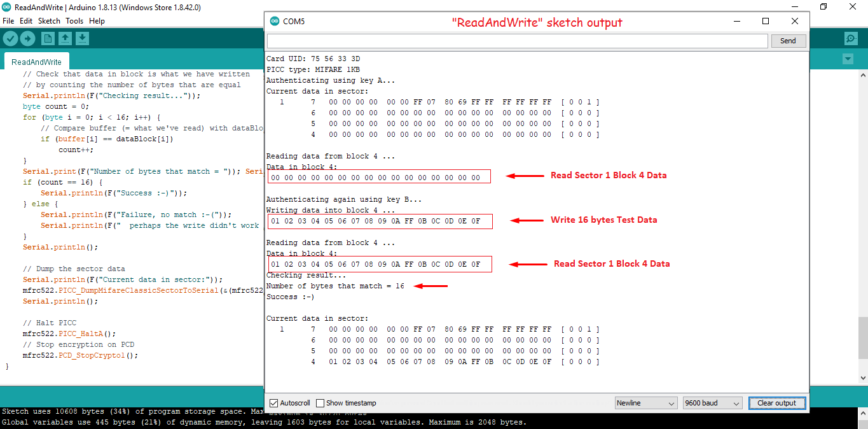Image resolution: width=868 pixels, height=429 pixels.
Task: Open the 9600 baud rate dropdown
Action: pyautogui.click(x=712, y=403)
